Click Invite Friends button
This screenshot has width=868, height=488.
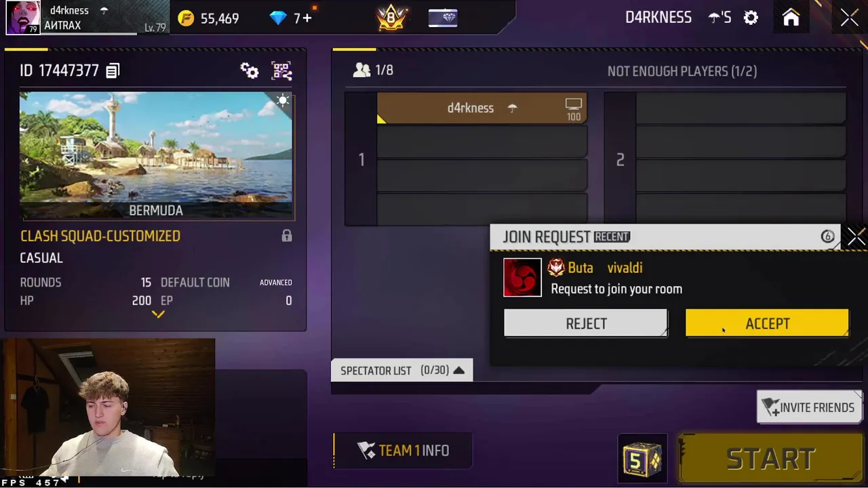(808, 407)
